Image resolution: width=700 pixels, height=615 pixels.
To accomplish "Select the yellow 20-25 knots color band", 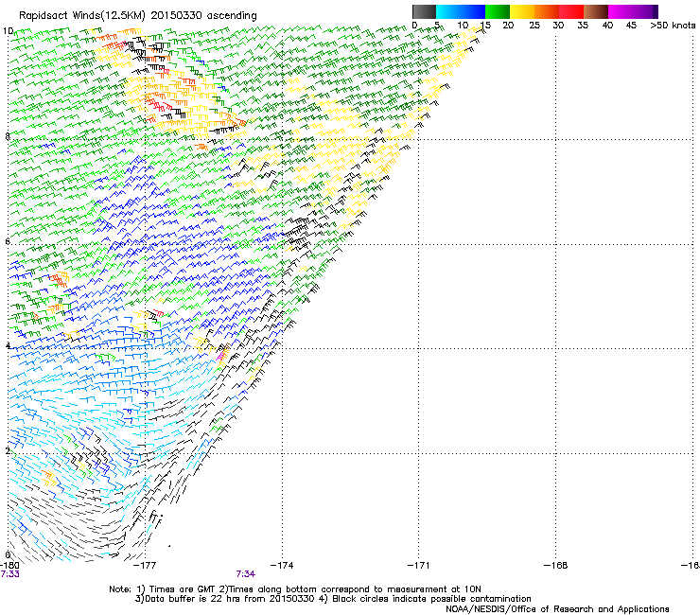I will point(522,11).
